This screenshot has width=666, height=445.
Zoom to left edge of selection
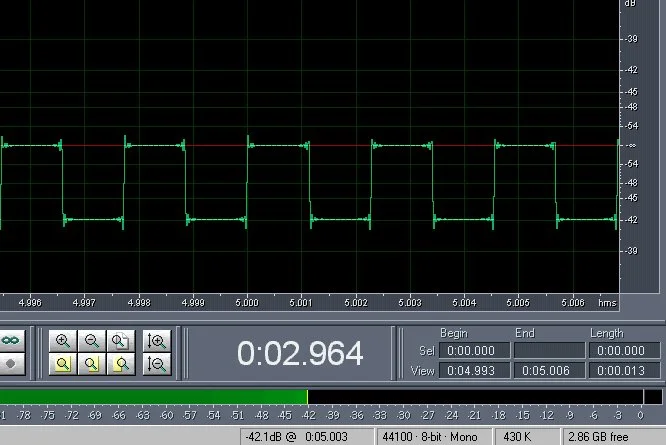(x=92, y=365)
